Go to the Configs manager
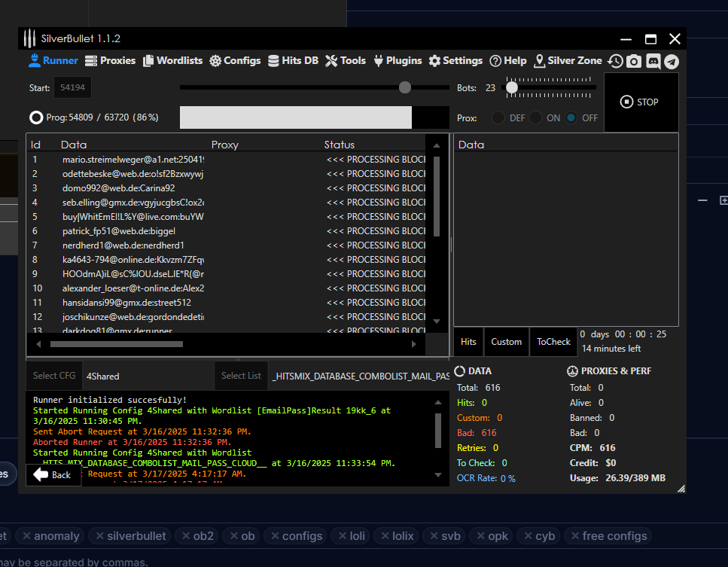This screenshot has width=728, height=567. click(x=235, y=61)
